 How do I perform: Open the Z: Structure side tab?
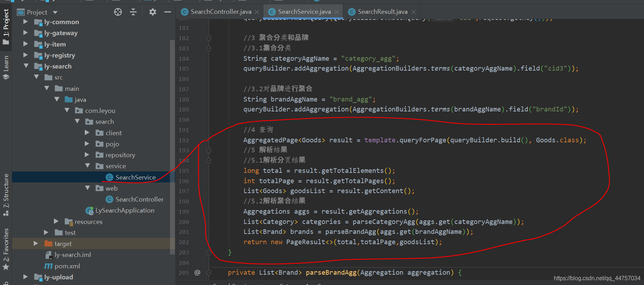[6, 194]
